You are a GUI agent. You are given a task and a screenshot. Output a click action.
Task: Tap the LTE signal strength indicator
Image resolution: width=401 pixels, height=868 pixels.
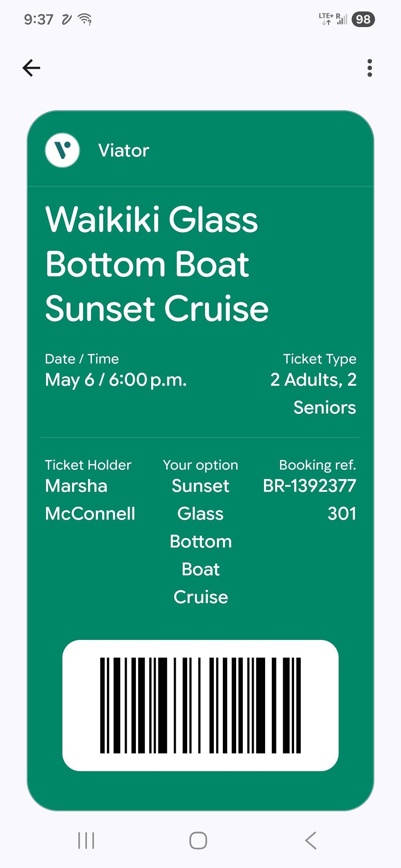(x=333, y=19)
